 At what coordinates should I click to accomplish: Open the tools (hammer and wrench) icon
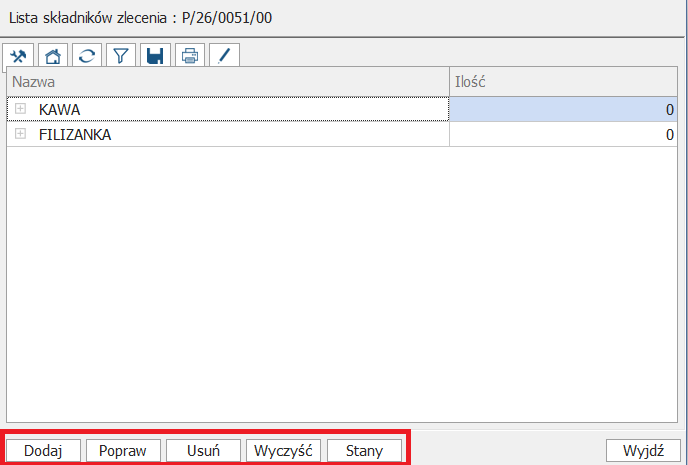click(18, 56)
